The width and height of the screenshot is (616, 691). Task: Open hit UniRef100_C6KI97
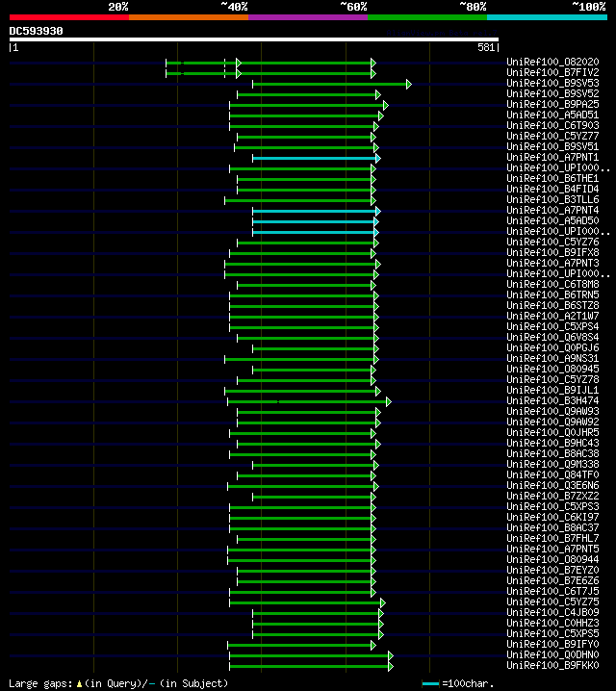tap(552, 517)
